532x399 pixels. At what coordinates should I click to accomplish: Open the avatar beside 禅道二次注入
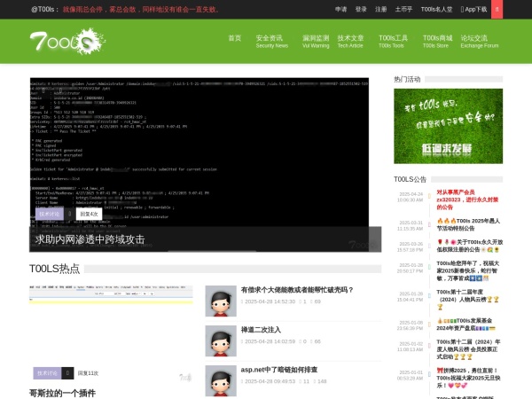click(221, 341)
